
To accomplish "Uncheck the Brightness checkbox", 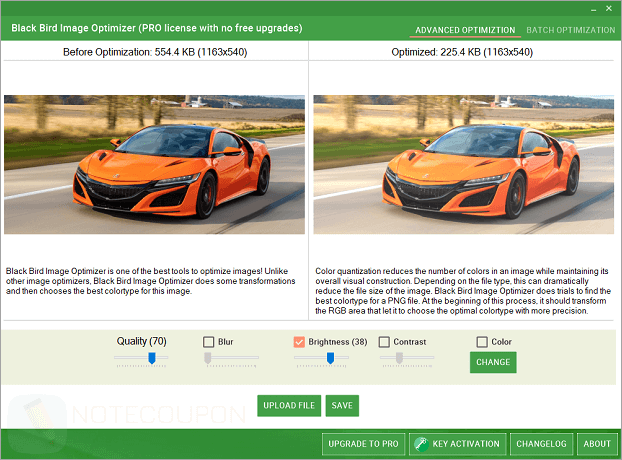I will [x=299, y=342].
